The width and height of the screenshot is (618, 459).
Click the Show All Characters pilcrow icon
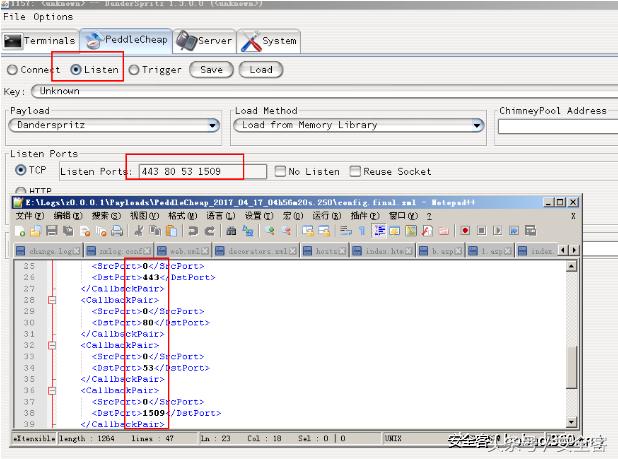click(x=362, y=231)
